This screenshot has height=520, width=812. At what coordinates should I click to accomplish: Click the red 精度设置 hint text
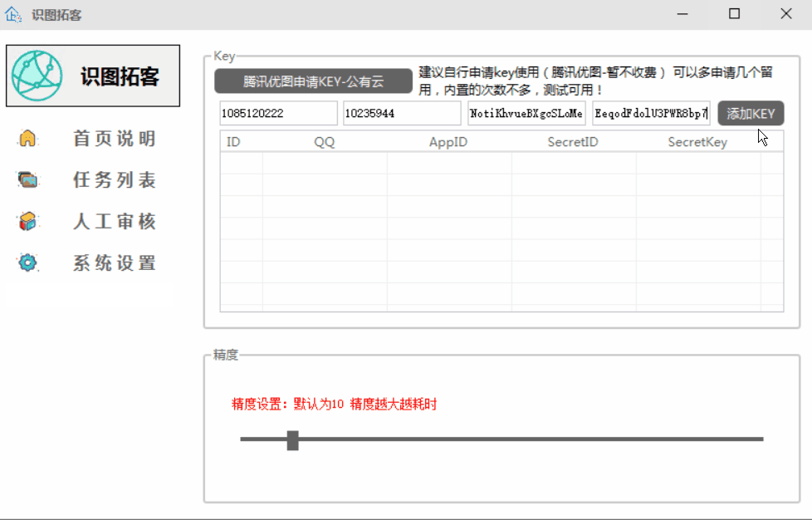tap(334, 404)
